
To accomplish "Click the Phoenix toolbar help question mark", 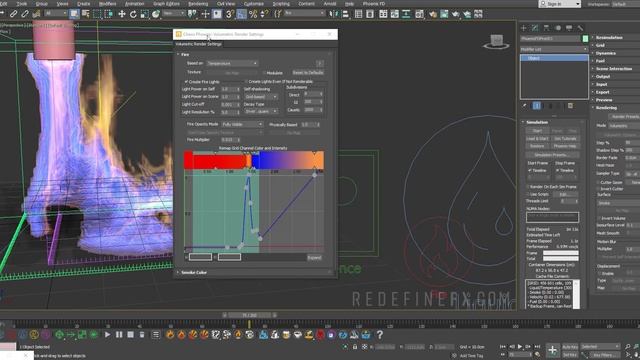I will (380, 335).
